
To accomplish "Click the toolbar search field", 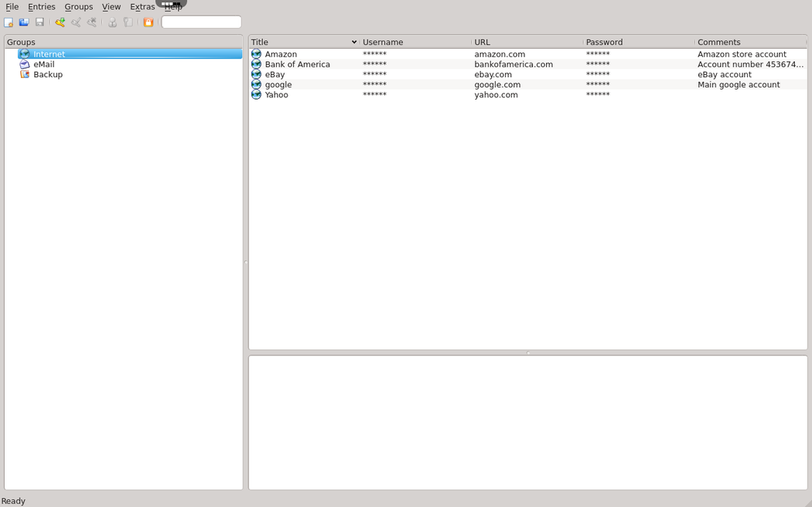I will pos(201,22).
